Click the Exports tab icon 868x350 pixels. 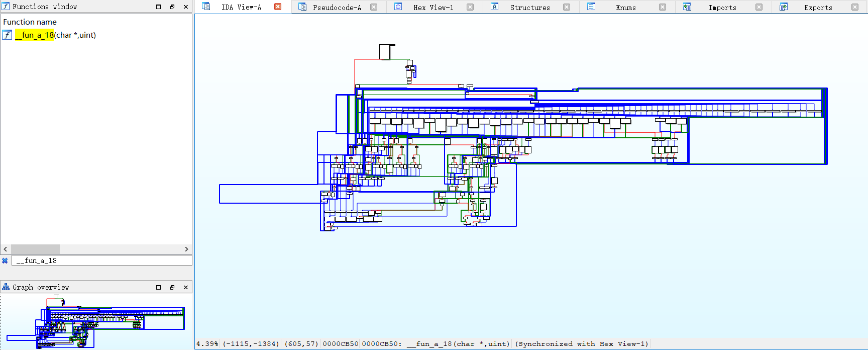tap(784, 7)
